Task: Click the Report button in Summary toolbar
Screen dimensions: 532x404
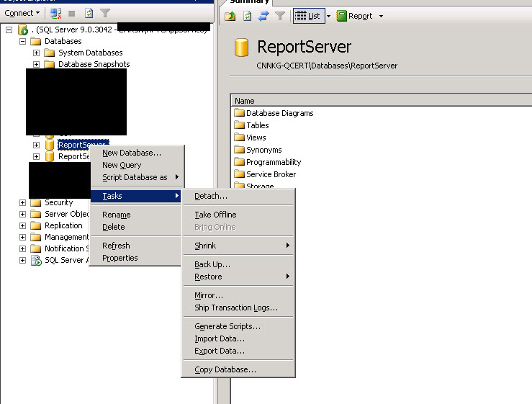Action: pos(355,16)
